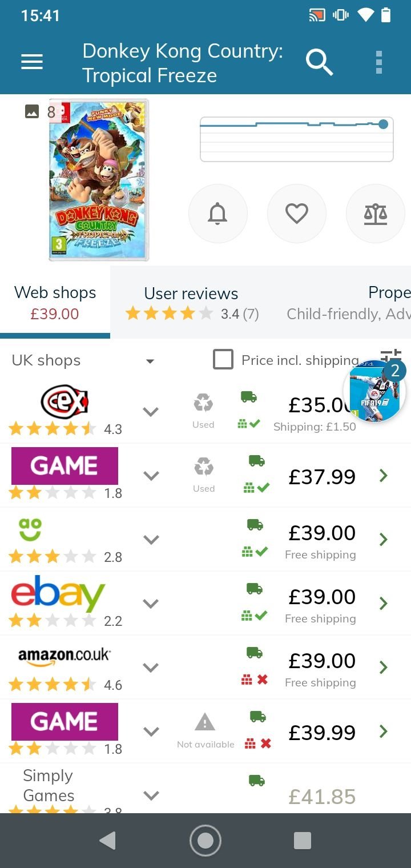The width and height of the screenshot is (411, 868).
Task: Open the three-dot overflow menu
Action: (x=379, y=62)
